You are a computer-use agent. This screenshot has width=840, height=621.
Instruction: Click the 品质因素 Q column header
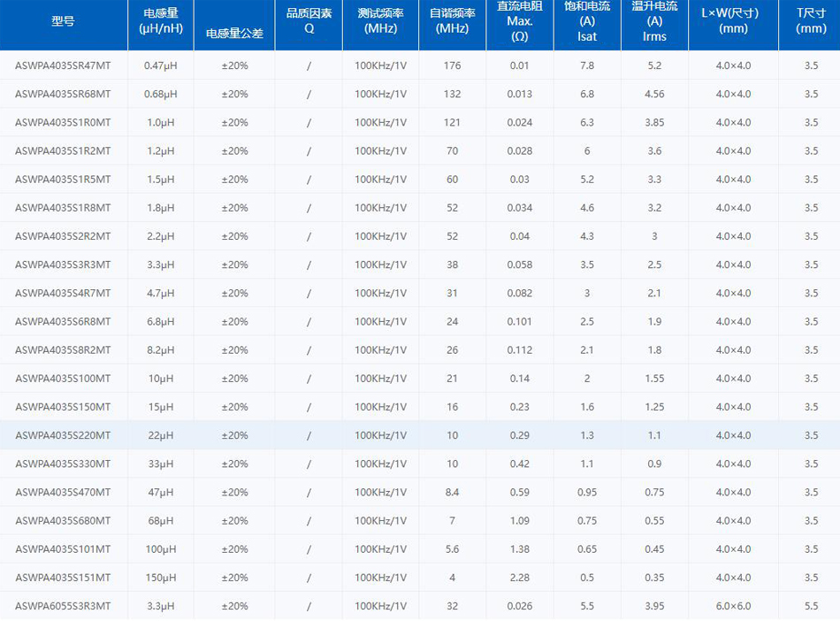pos(309,21)
